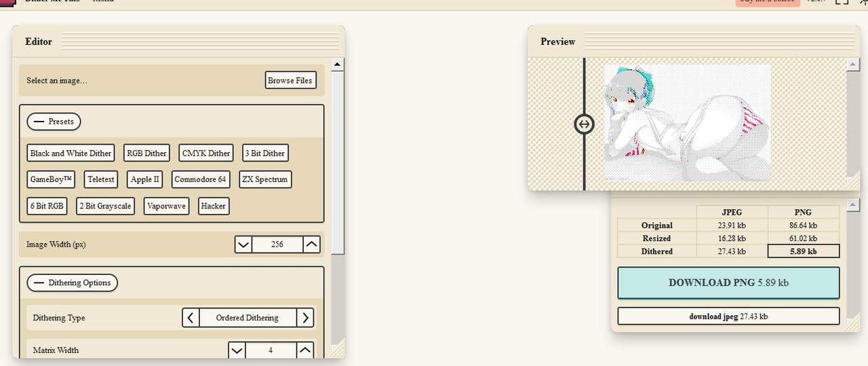Select the Vaporwave preset
The height and width of the screenshot is (366, 868).
pyautogui.click(x=166, y=206)
